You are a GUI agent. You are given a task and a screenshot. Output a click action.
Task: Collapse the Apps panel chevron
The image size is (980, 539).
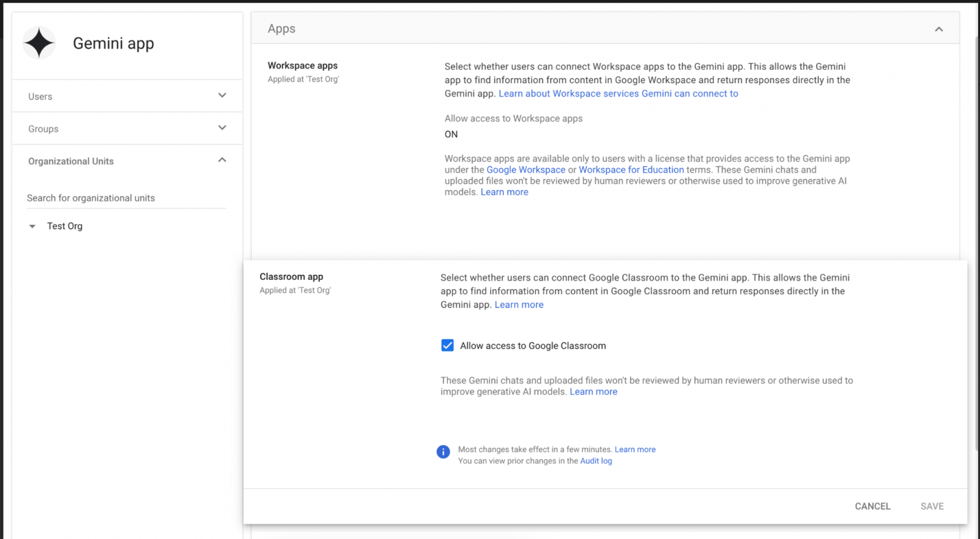tap(939, 29)
